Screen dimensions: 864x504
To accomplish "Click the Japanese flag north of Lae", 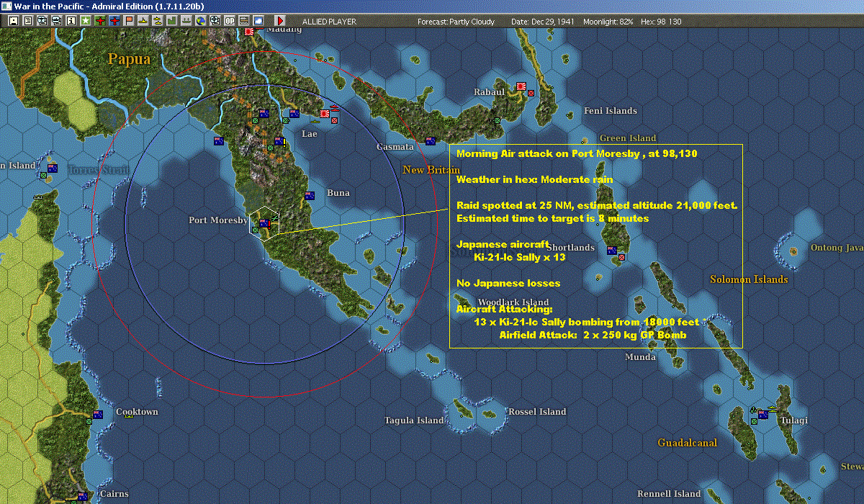I will pos(325,114).
